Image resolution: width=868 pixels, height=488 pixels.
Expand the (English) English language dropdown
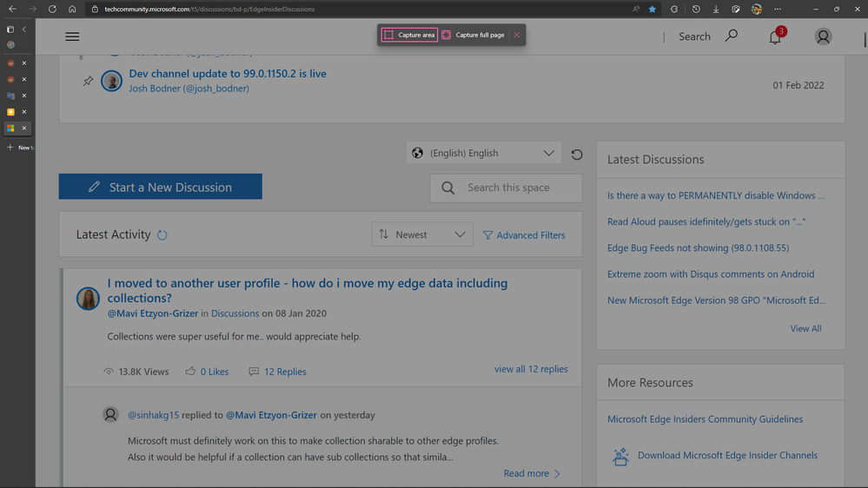(484, 154)
